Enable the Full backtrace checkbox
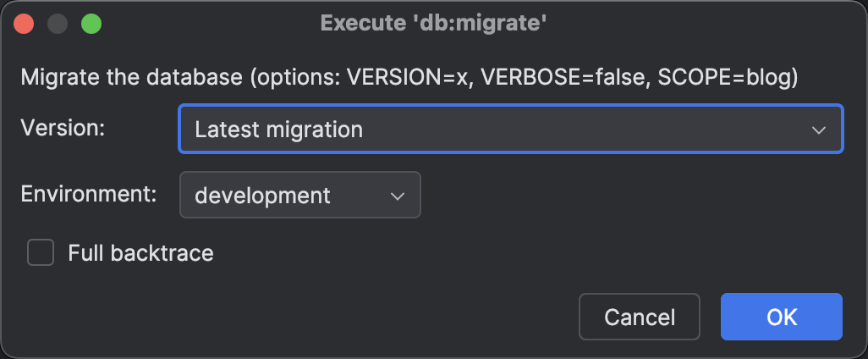Screen dimensions: 868x359 [x=41, y=252]
